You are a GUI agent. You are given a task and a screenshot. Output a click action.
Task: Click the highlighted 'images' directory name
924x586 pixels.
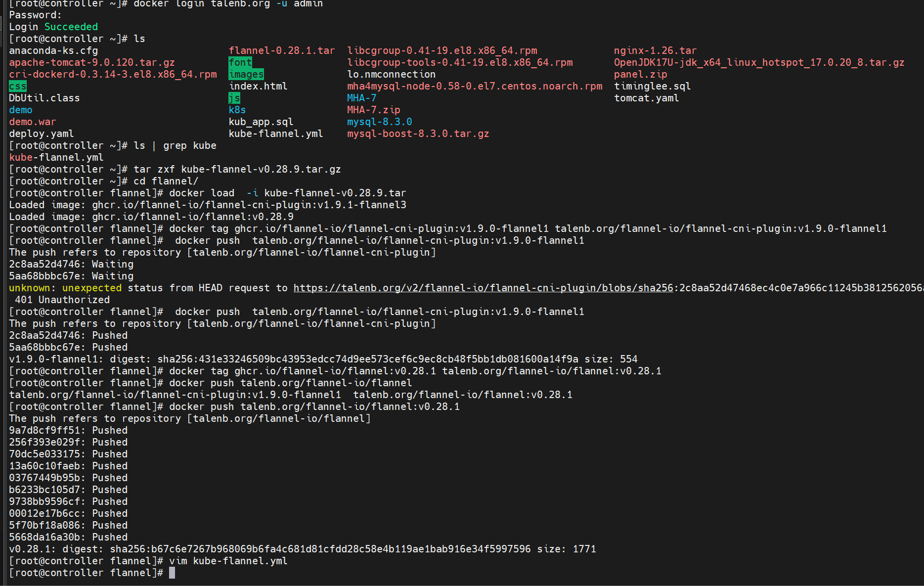pos(246,74)
